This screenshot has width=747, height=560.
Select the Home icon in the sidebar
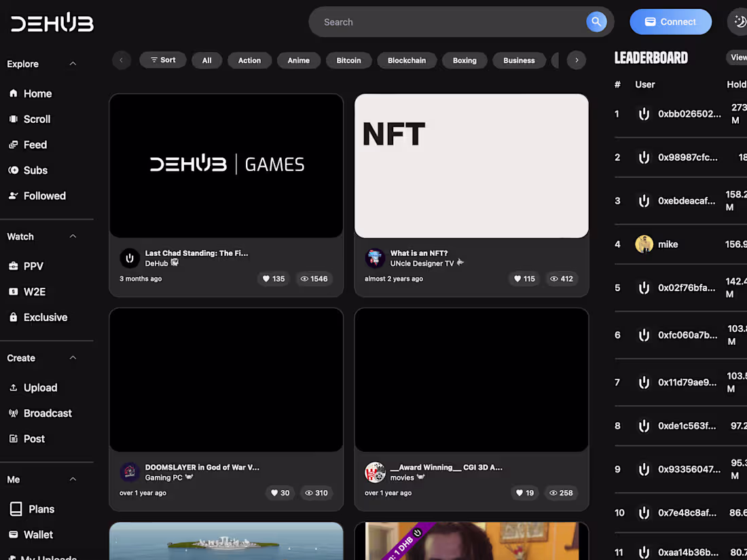coord(14,93)
